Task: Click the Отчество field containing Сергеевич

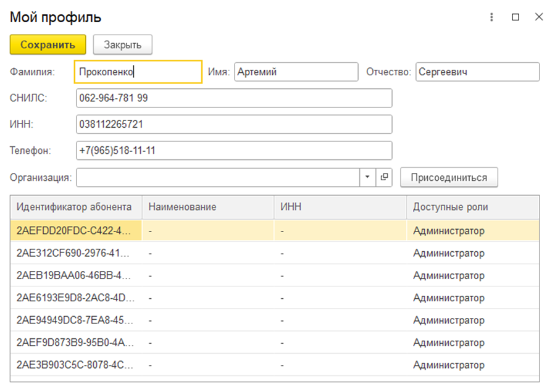Action: [477, 72]
